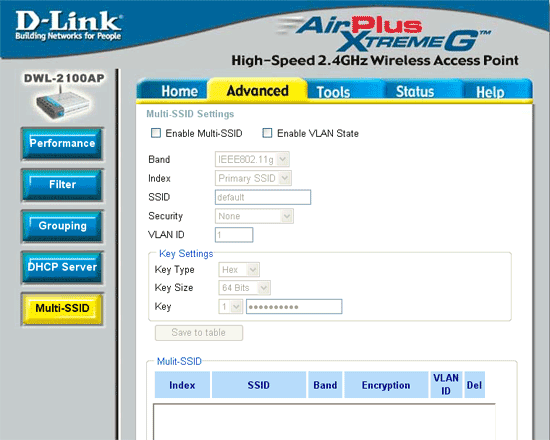Open the Security dropdown set to None
This screenshot has height=440, width=550.
click(254, 216)
